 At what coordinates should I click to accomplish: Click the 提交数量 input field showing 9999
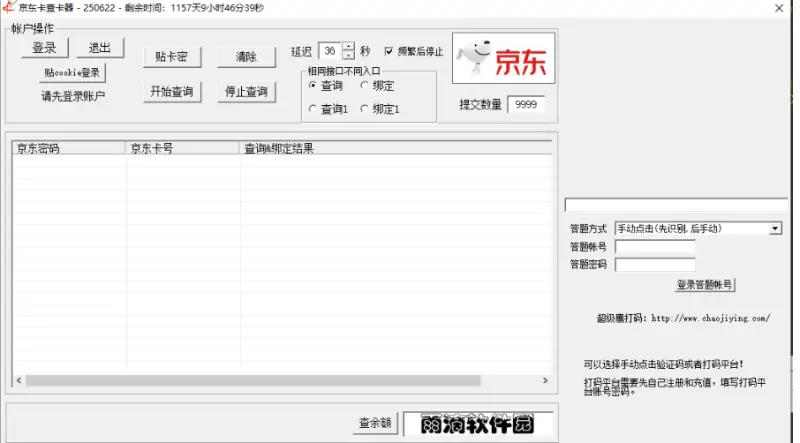pos(526,105)
